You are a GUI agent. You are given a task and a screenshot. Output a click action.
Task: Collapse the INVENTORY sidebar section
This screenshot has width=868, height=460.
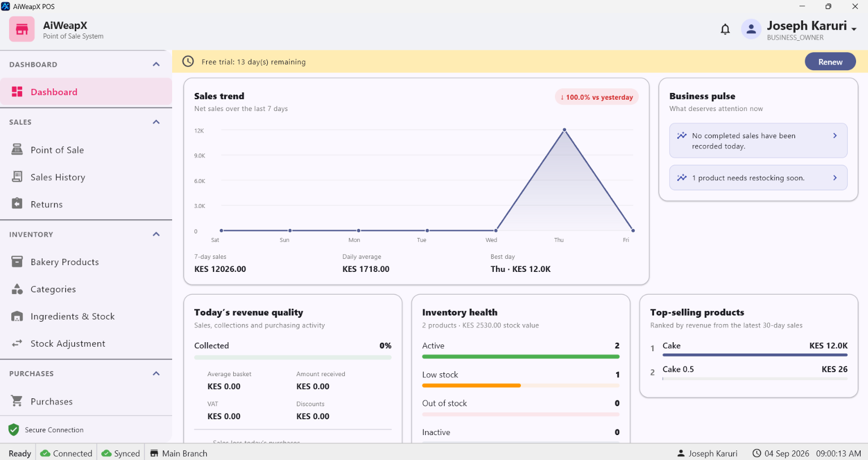click(156, 234)
